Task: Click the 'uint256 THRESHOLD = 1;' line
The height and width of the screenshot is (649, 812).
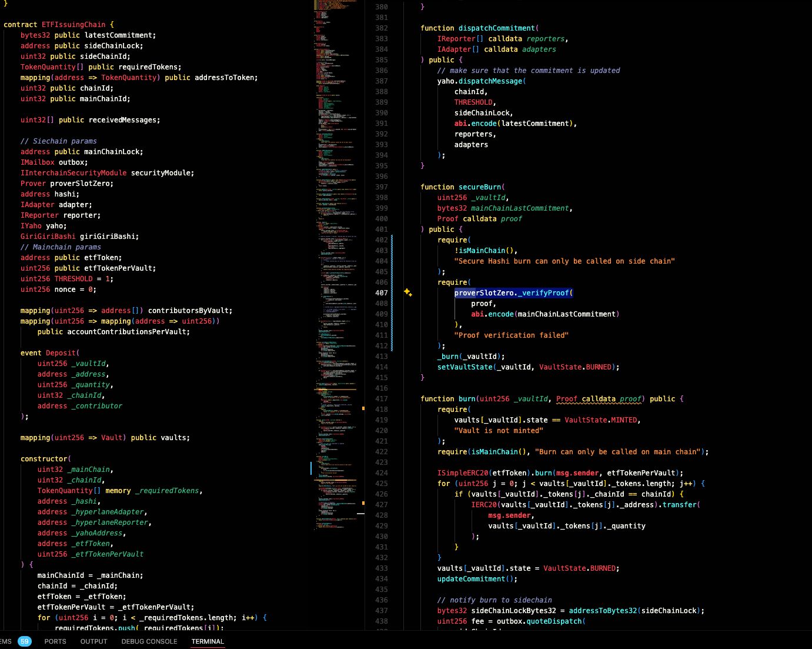Action: click(x=67, y=279)
